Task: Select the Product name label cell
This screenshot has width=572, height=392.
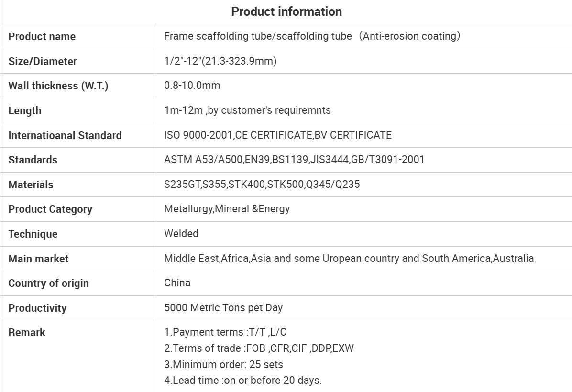Action: [x=42, y=37]
